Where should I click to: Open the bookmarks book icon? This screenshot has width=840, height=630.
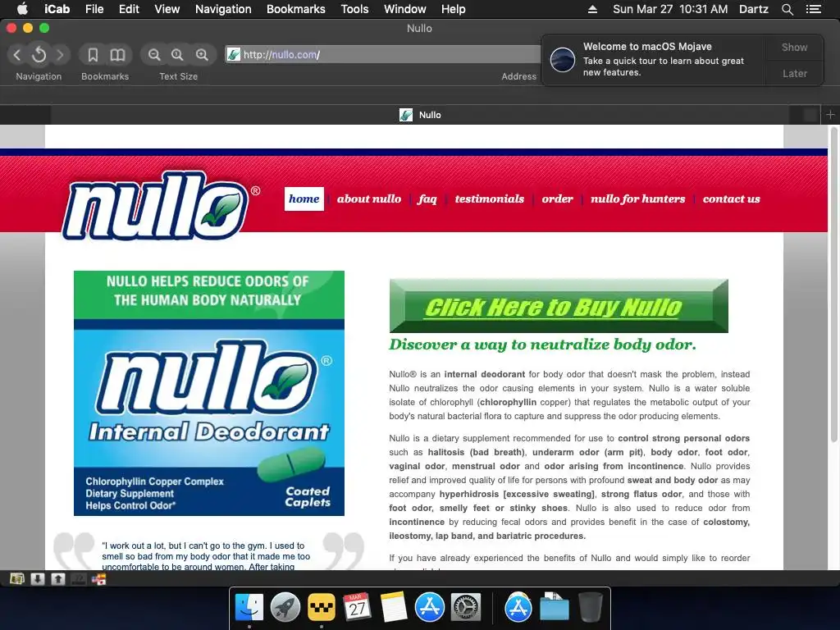pyautogui.click(x=117, y=55)
